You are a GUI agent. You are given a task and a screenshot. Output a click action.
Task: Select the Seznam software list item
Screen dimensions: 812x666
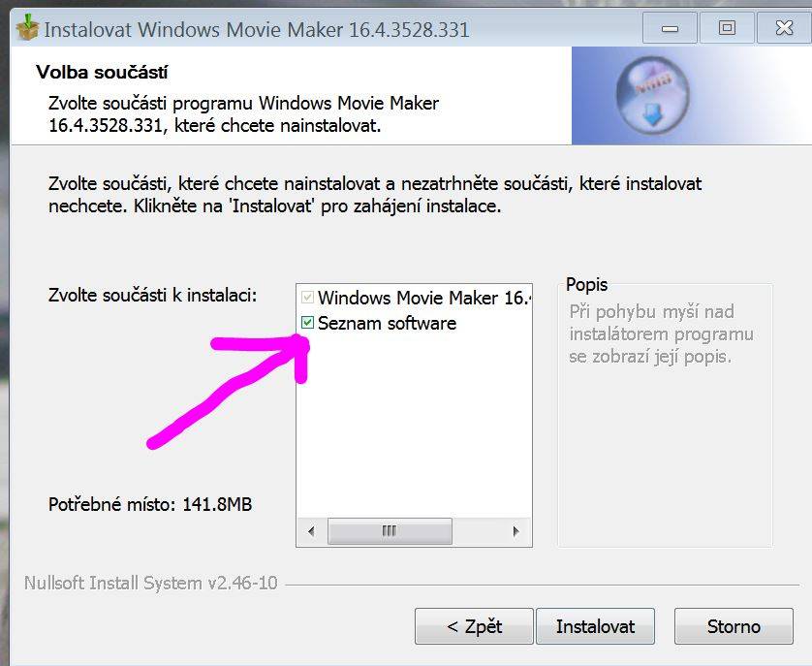[387, 323]
